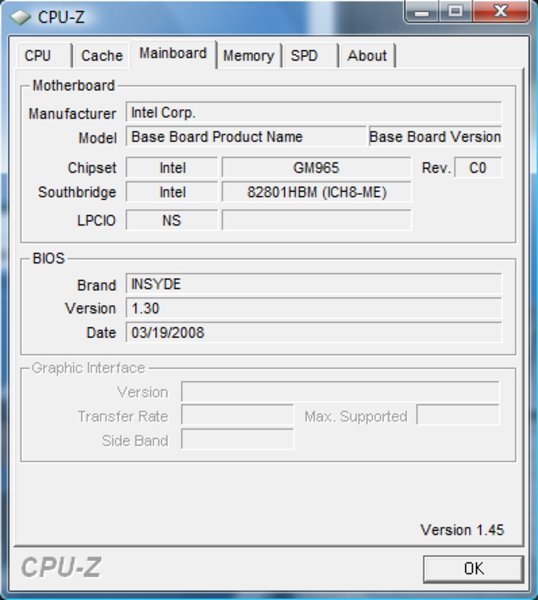Click the CPU-Z diamond icon in title bar
This screenshot has width=538, height=600.
tap(20, 17)
